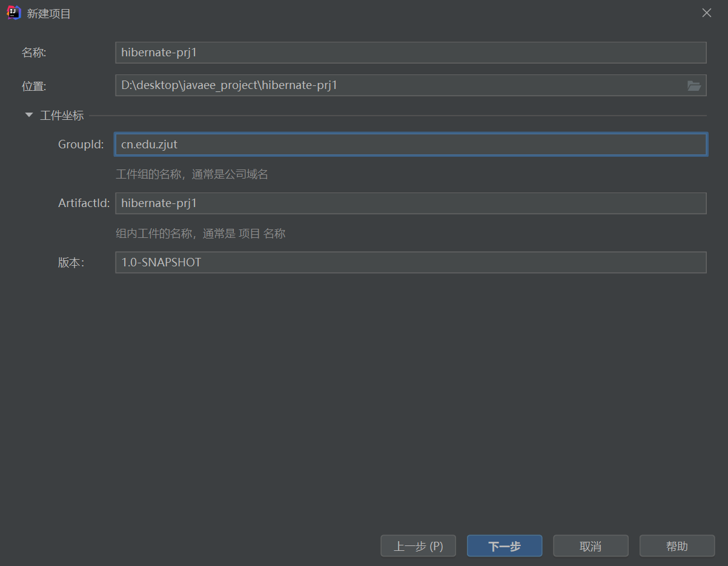Proceed with the 下一步 button
The width and height of the screenshot is (728, 566).
point(505,546)
